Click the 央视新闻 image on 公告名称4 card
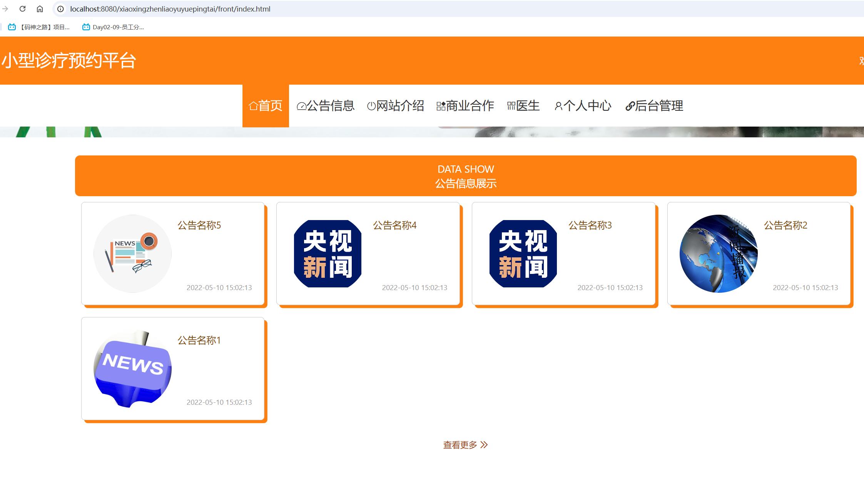The width and height of the screenshot is (864, 504). (328, 254)
